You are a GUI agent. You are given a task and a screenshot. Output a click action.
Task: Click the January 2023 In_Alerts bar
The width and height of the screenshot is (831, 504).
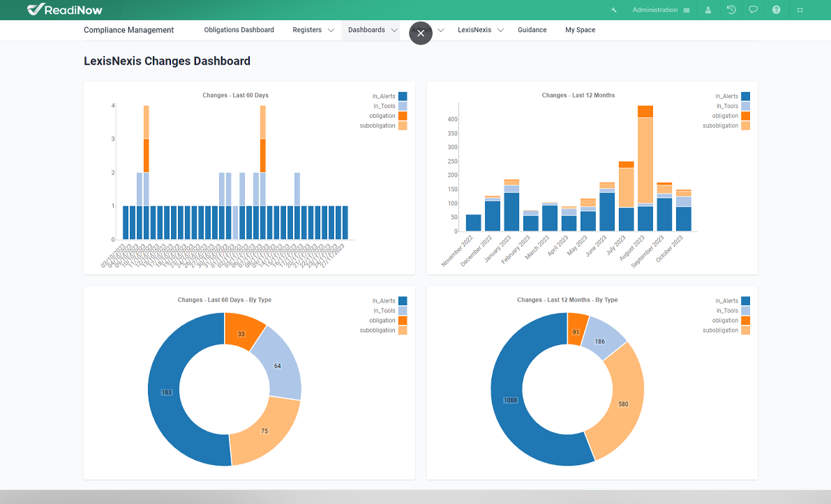point(511,213)
